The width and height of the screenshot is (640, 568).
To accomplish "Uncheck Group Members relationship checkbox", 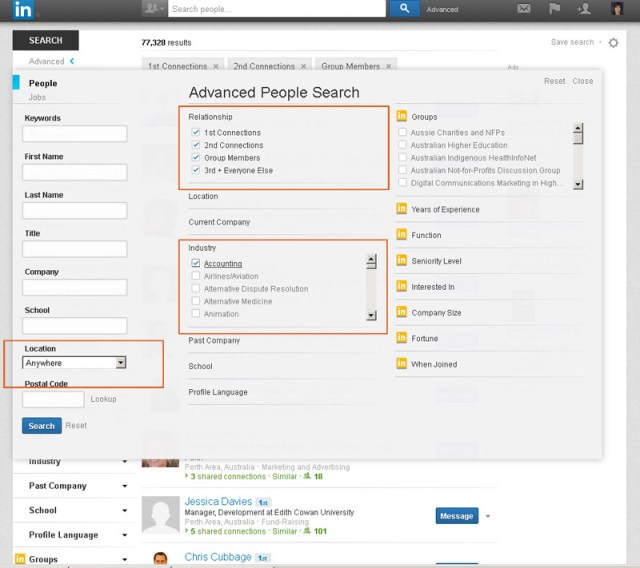I will (x=196, y=158).
